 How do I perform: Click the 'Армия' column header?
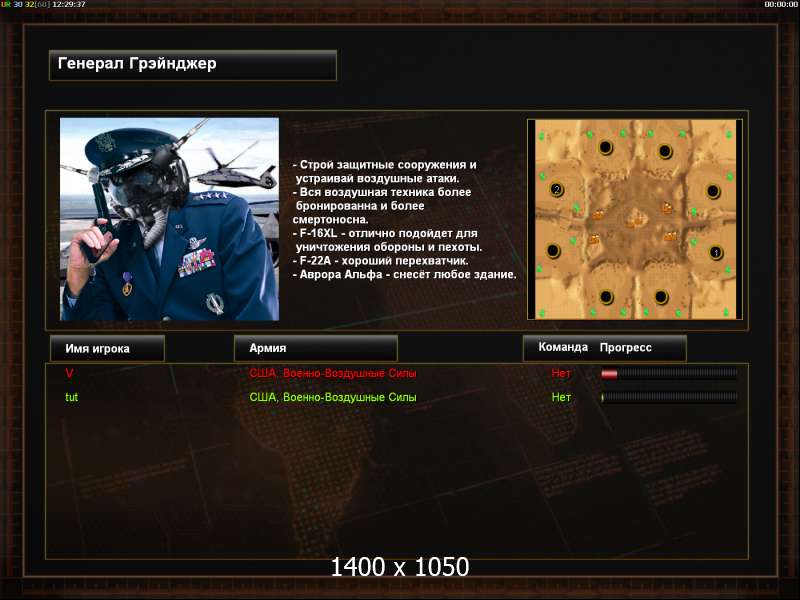[x=316, y=348]
